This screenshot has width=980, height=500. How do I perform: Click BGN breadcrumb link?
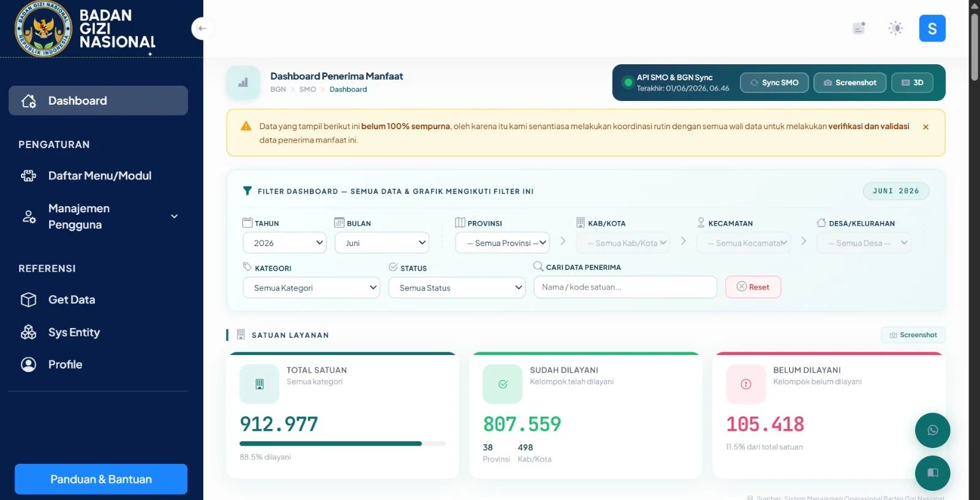pyautogui.click(x=278, y=89)
